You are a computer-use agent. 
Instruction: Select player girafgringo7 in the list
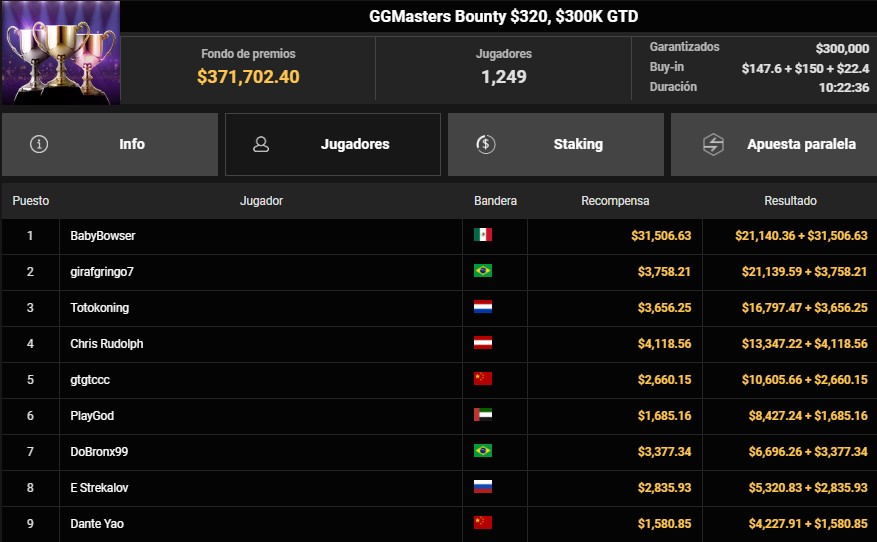(x=101, y=271)
